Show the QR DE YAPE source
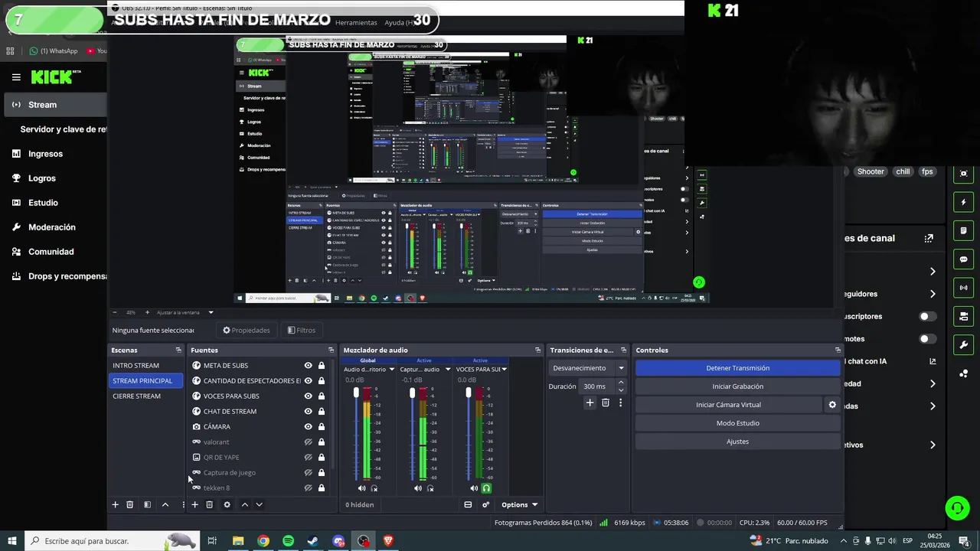 click(x=308, y=458)
